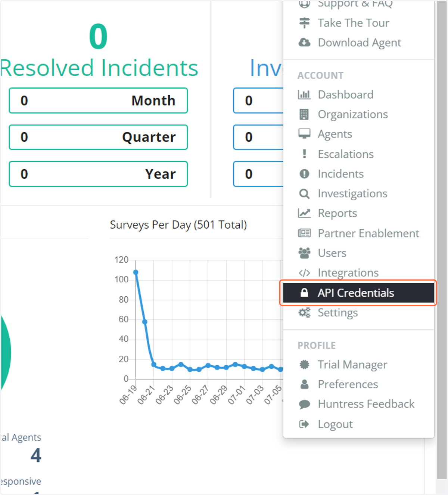Click the padlock icon beside API Credentials
The width and height of the screenshot is (448, 495).
304,293
